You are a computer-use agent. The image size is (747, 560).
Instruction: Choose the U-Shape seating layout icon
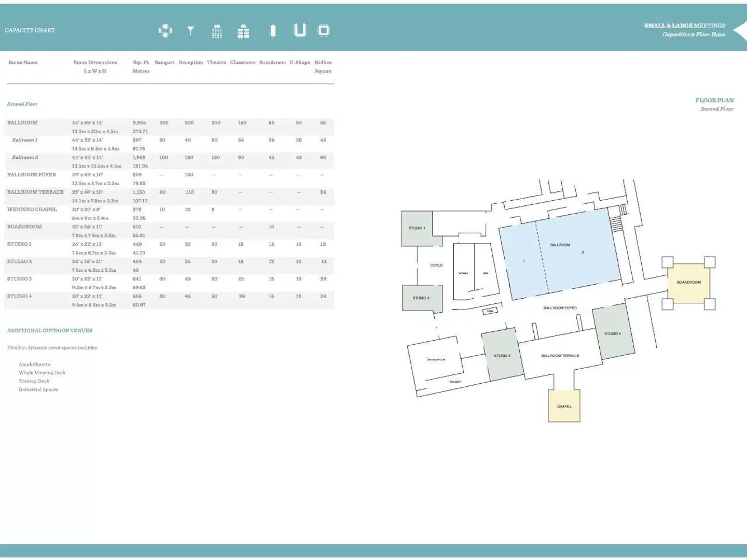pos(300,31)
